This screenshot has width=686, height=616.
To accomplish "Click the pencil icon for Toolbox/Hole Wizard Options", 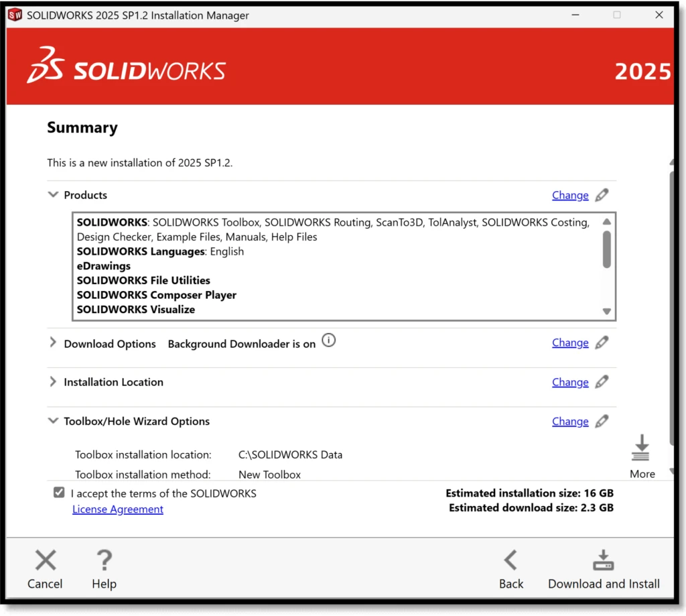I will click(602, 422).
